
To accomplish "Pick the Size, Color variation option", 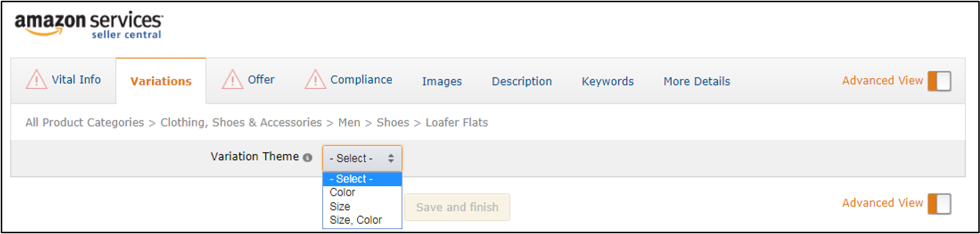I will pos(355,220).
